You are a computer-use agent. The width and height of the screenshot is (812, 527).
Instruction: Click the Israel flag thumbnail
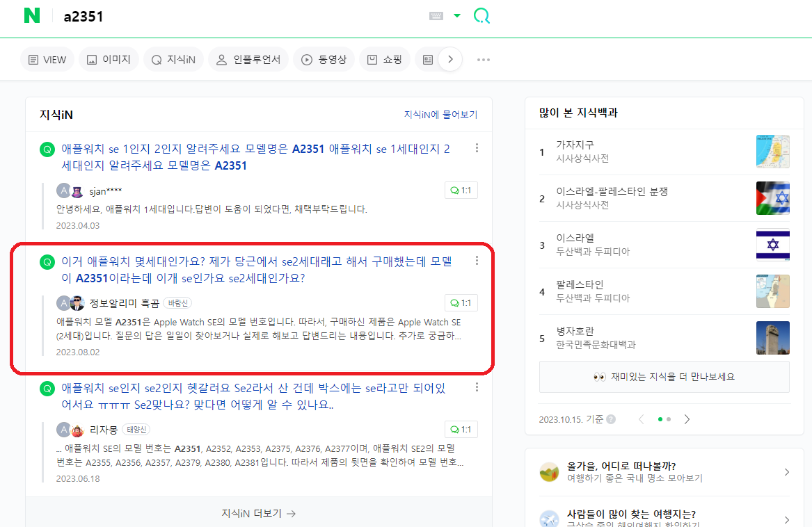click(x=772, y=245)
